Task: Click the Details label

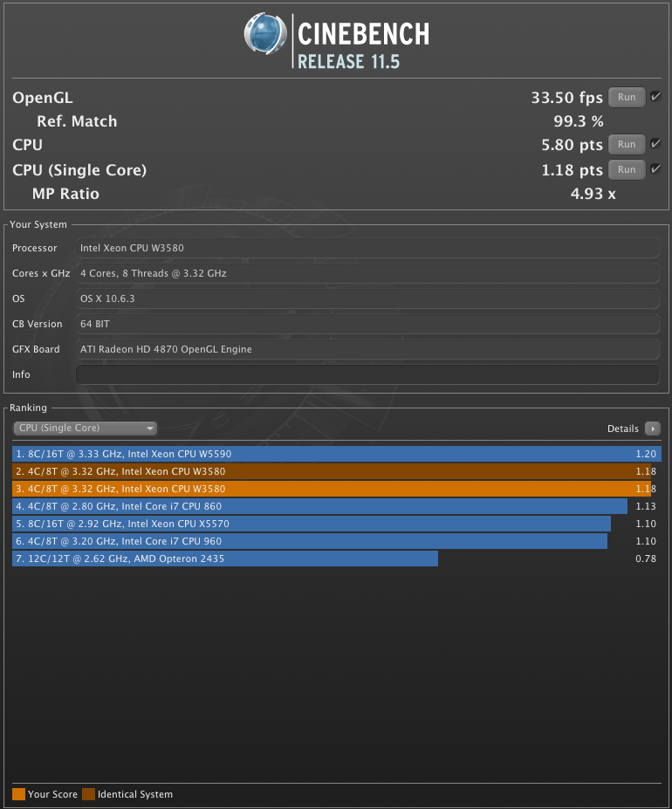Action: 623,428
